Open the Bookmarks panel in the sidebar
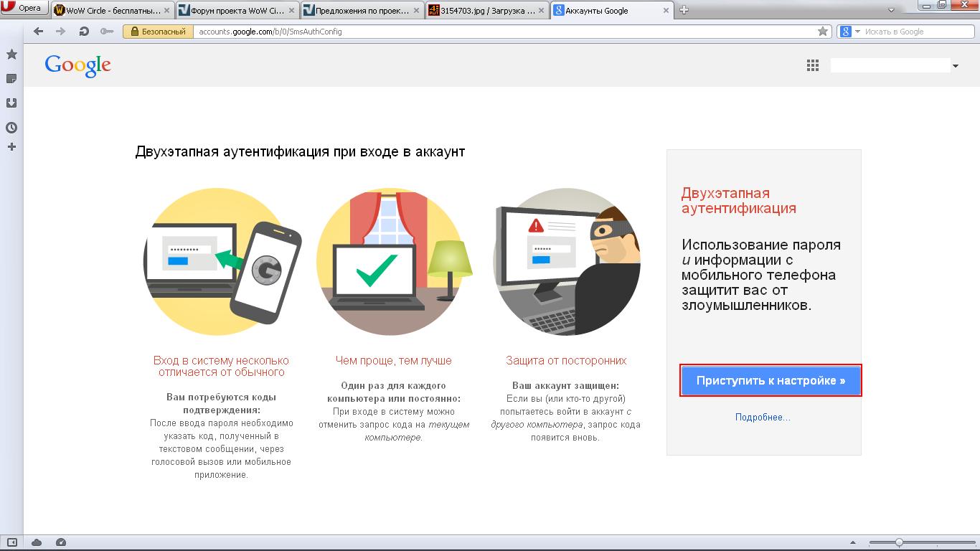980x551 pixels. click(11, 55)
